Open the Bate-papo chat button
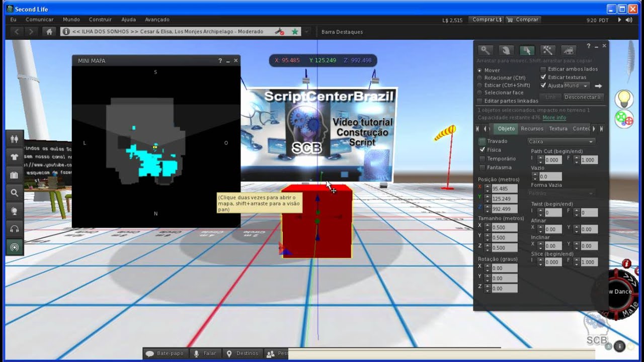This screenshot has height=362, width=644. pyautogui.click(x=165, y=353)
